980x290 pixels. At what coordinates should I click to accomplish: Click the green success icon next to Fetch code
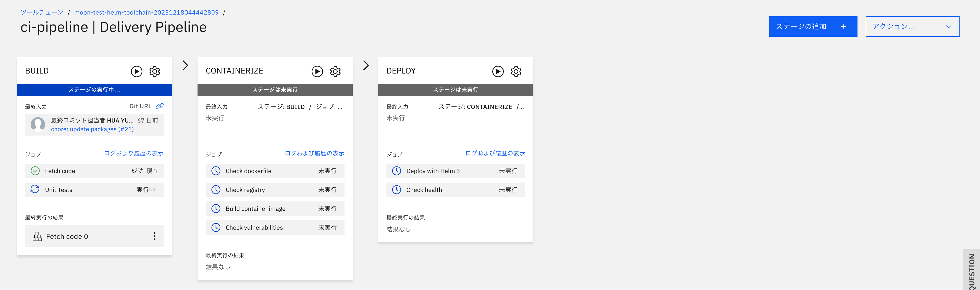point(35,171)
